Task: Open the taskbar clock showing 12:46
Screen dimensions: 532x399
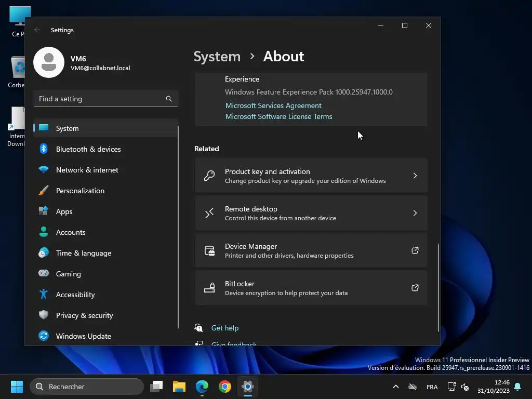Action: (x=494, y=387)
